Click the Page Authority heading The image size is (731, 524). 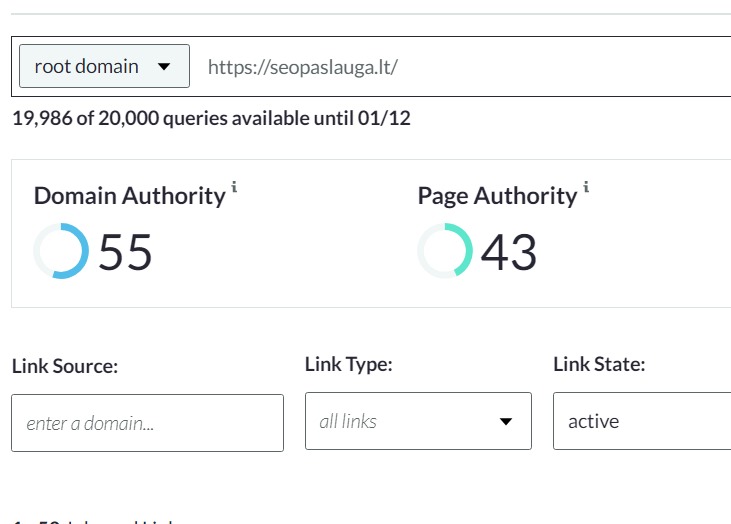pyautogui.click(x=497, y=195)
